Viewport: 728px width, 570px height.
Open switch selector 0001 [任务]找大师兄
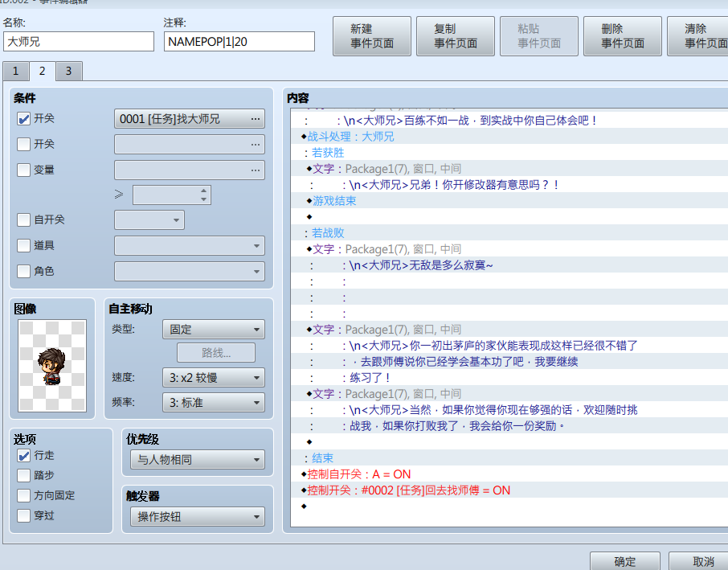190,119
